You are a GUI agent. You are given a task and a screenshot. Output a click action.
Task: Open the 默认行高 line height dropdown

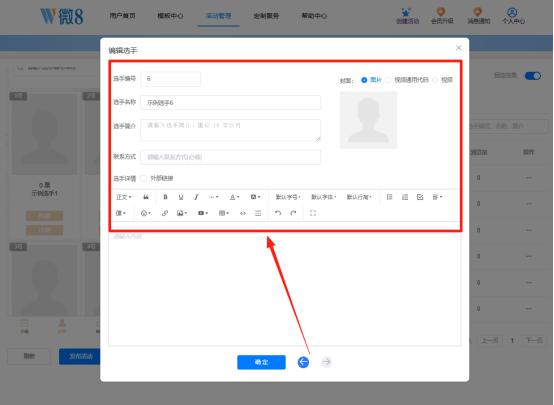[x=359, y=197]
